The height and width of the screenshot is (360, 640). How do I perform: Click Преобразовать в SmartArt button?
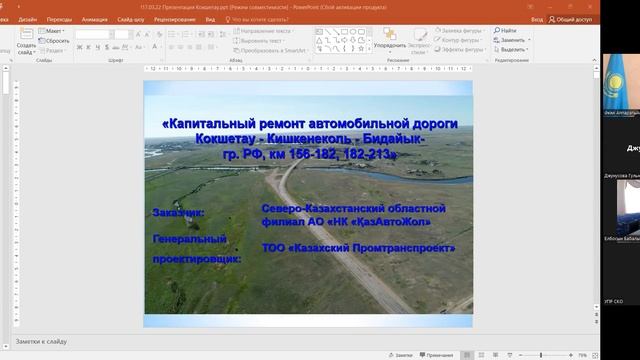click(271, 51)
